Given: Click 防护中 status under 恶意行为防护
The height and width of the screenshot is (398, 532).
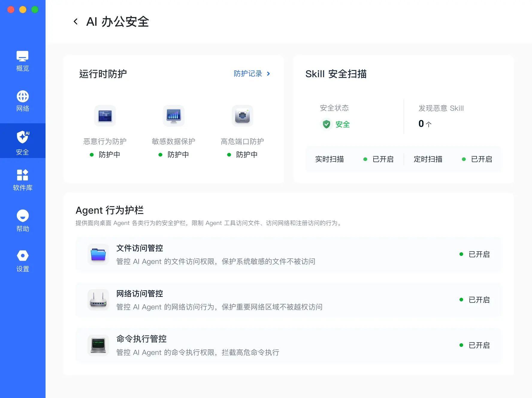Looking at the screenshot, I should (105, 155).
